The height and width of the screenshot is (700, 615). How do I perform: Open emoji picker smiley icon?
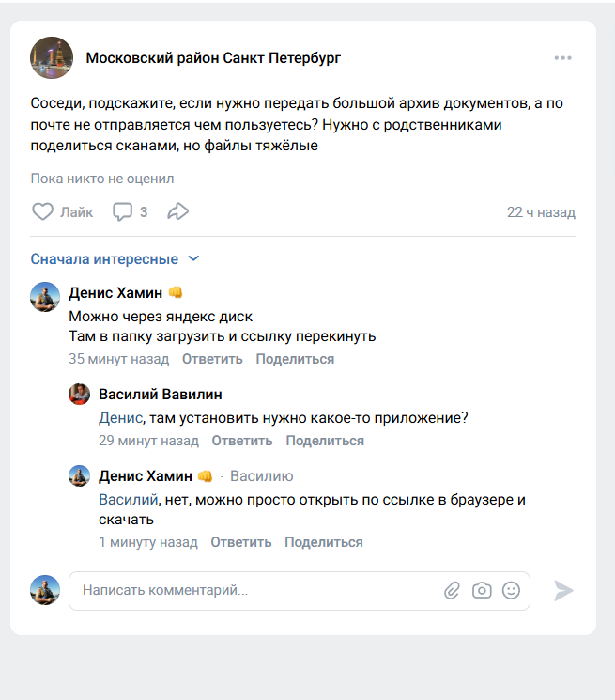[511, 591]
